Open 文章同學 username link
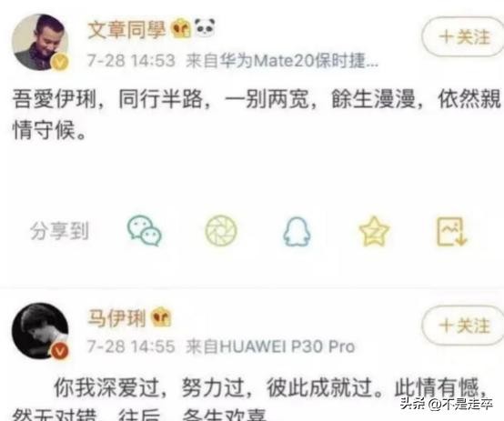Screen dimensions: 504x421 [126, 30]
